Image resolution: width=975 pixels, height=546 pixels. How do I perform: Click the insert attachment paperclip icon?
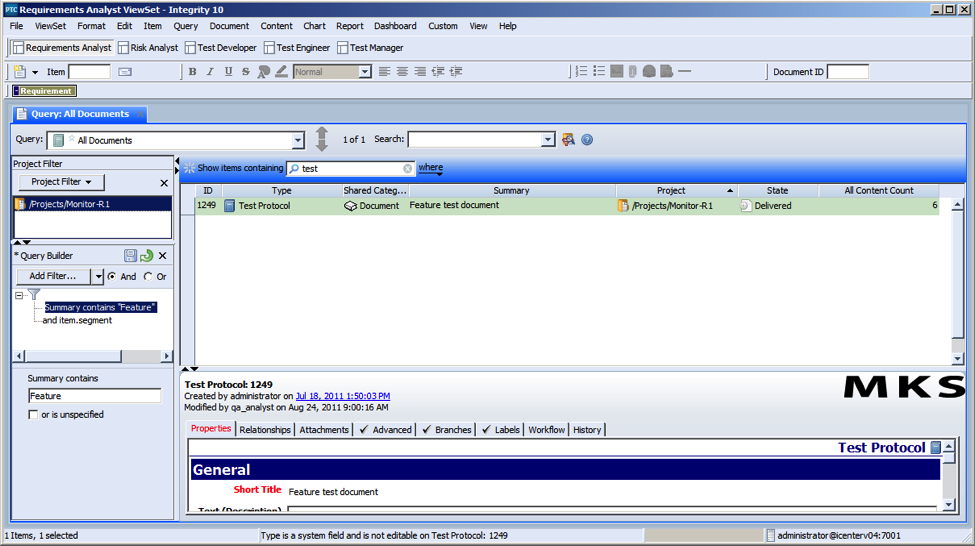pyautogui.click(x=632, y=72)
